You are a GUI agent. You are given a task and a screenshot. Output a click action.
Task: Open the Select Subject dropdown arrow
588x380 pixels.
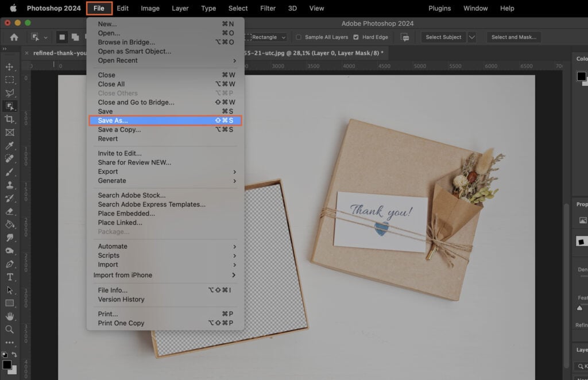(471, 37)
